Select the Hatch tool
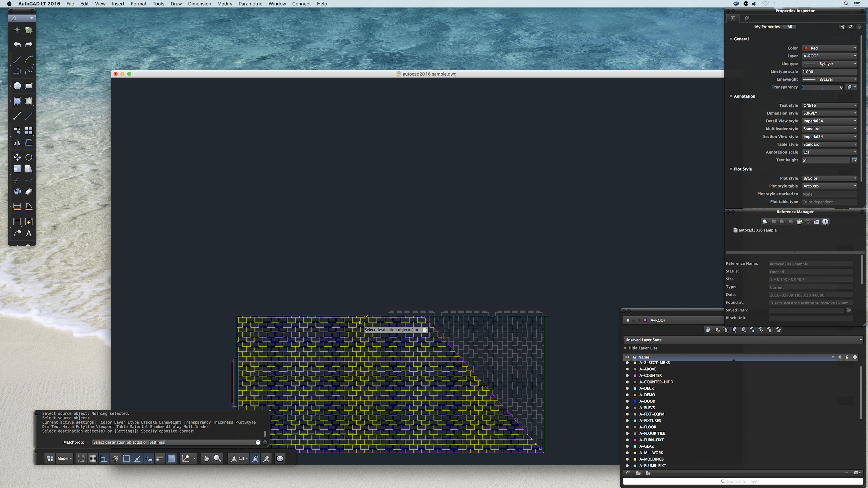This screenshot has width=868, height=488. click(x=17, y=101)
